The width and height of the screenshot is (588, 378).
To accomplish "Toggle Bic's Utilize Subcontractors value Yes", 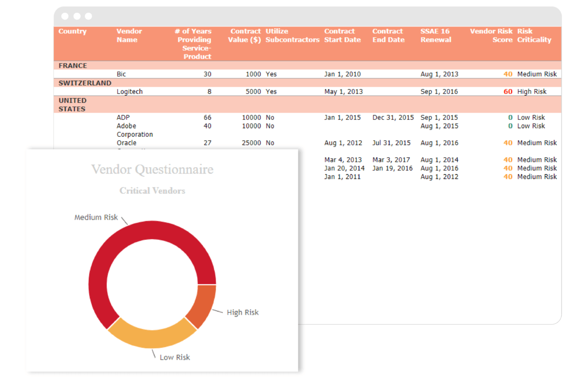I will [x=270, y=74].
